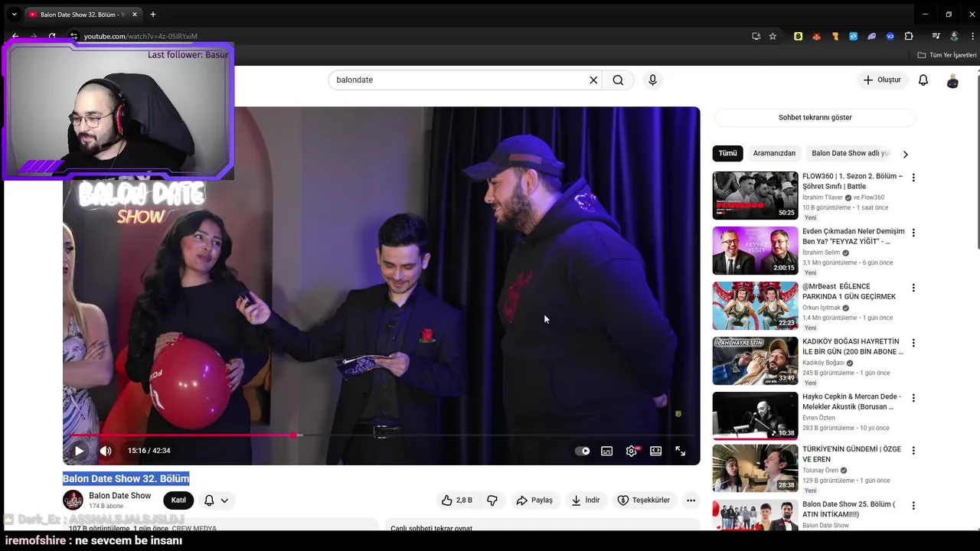Image resolution: width=980 pixels, height=551 pixels.
Task: Open Chrome profile avatar
Action: pos(954,36)
